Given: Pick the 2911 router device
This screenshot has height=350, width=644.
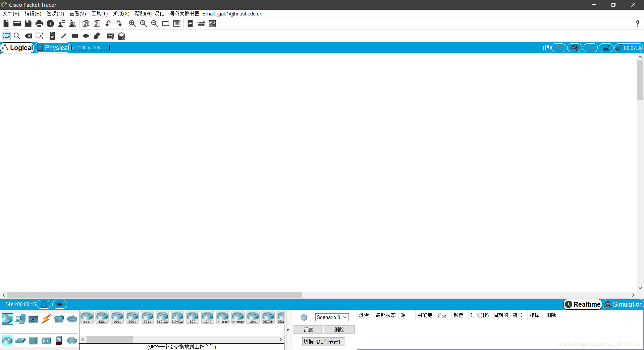Looking at the screenshot, I should coord(147,317).
